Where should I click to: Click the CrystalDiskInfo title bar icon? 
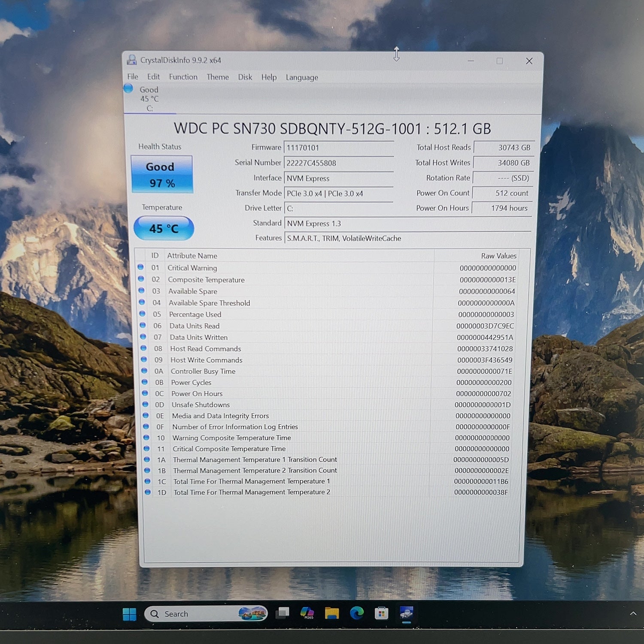pos(132,60)
